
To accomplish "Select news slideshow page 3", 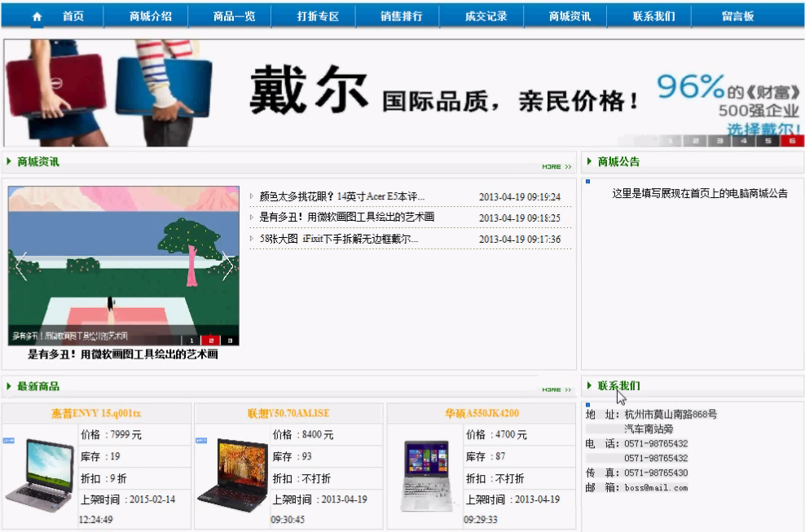I will [230, 341].
